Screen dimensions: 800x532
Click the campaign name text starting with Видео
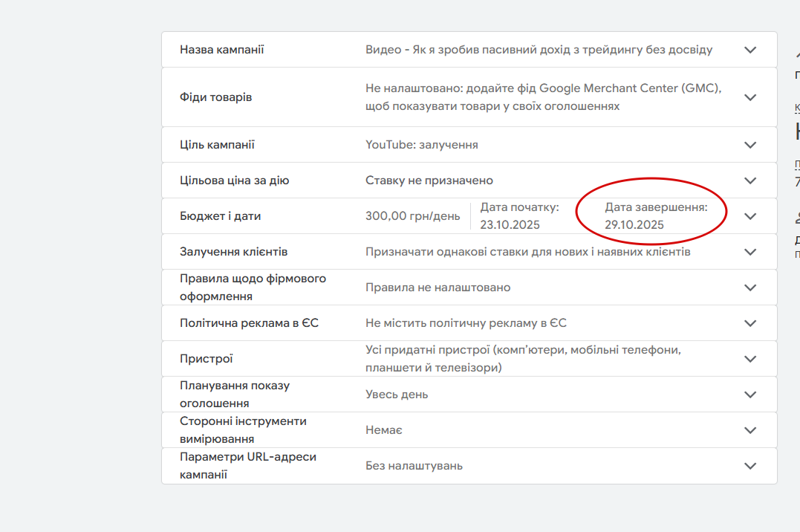(x=539, y=50)
